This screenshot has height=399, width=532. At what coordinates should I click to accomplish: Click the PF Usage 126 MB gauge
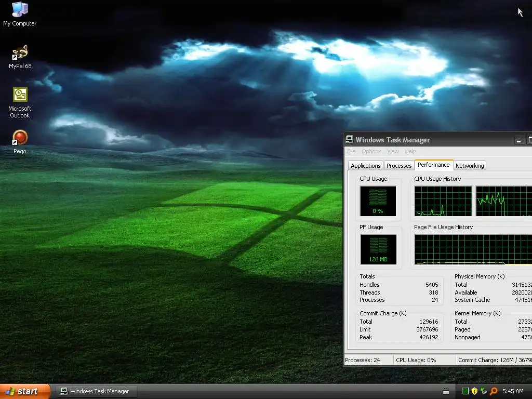point(378,249)
